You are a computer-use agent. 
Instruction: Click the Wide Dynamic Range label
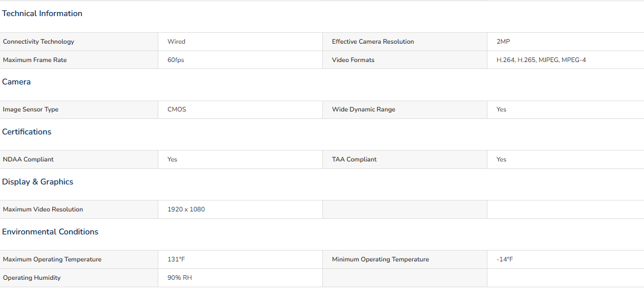pyautogui.click(x=364, y=110)
